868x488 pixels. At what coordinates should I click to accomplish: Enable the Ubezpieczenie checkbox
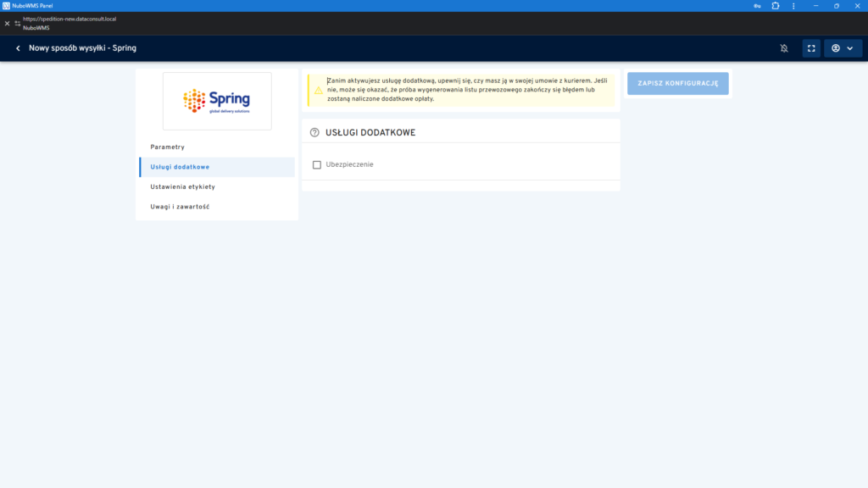317,164
